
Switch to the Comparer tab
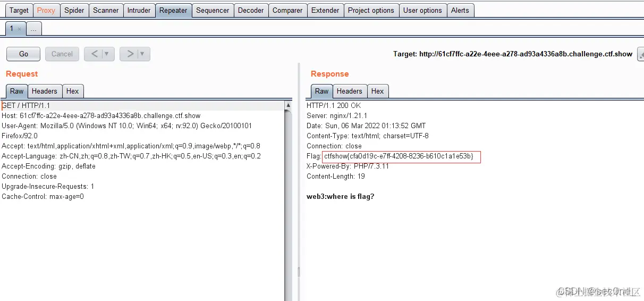pos(287,10)
